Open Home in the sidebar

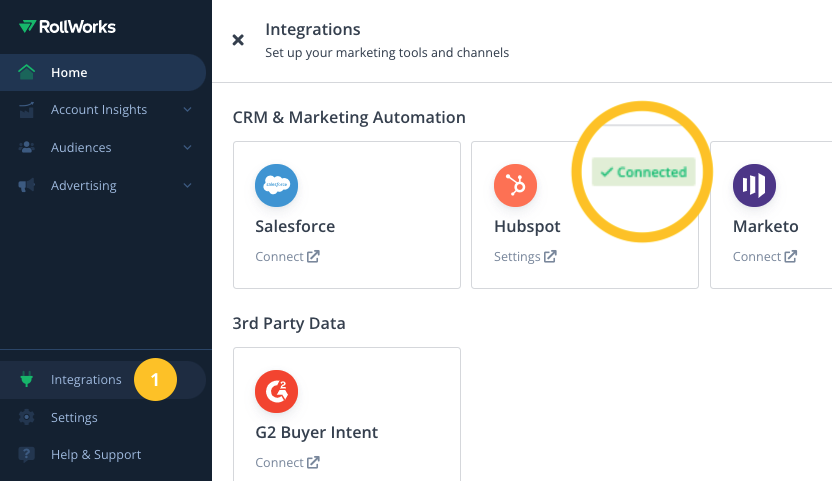coord(102,72)
